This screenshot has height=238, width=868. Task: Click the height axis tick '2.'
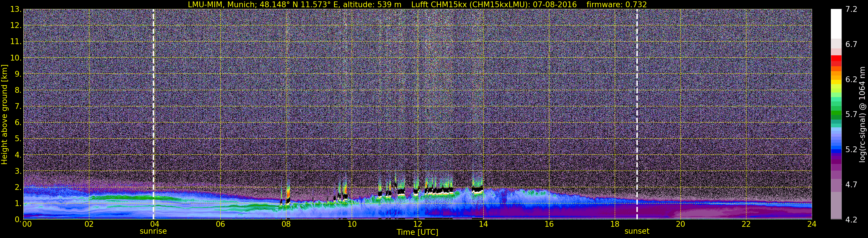tap(18, 187)
